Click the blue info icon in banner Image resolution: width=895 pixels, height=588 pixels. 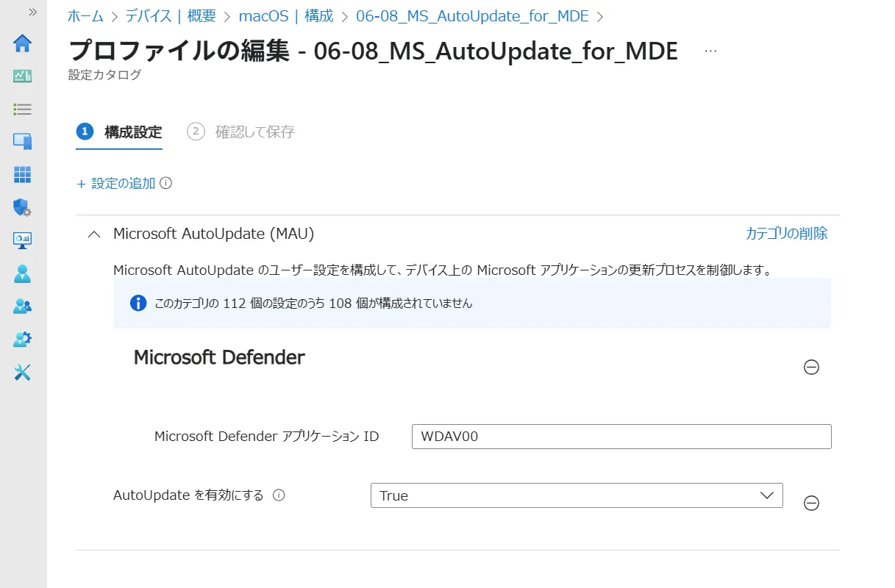[x=138, y=303]
